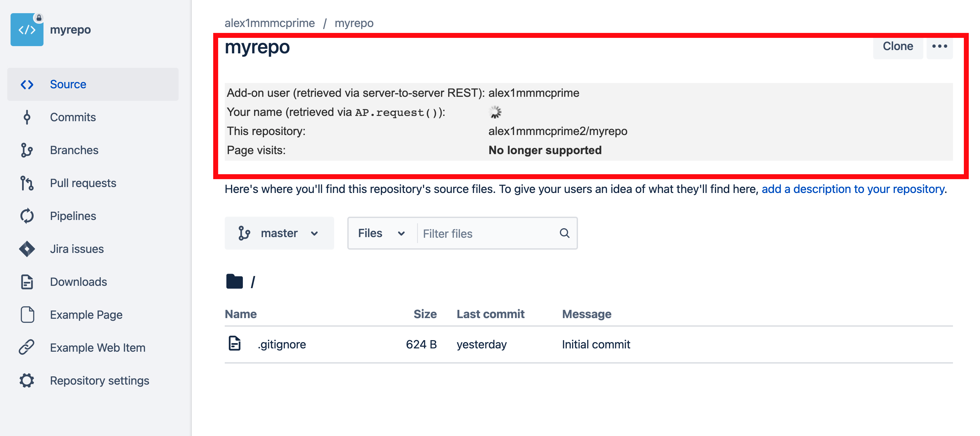Click the Pull requests icon
980x436 pixels.
click(27, 183)
